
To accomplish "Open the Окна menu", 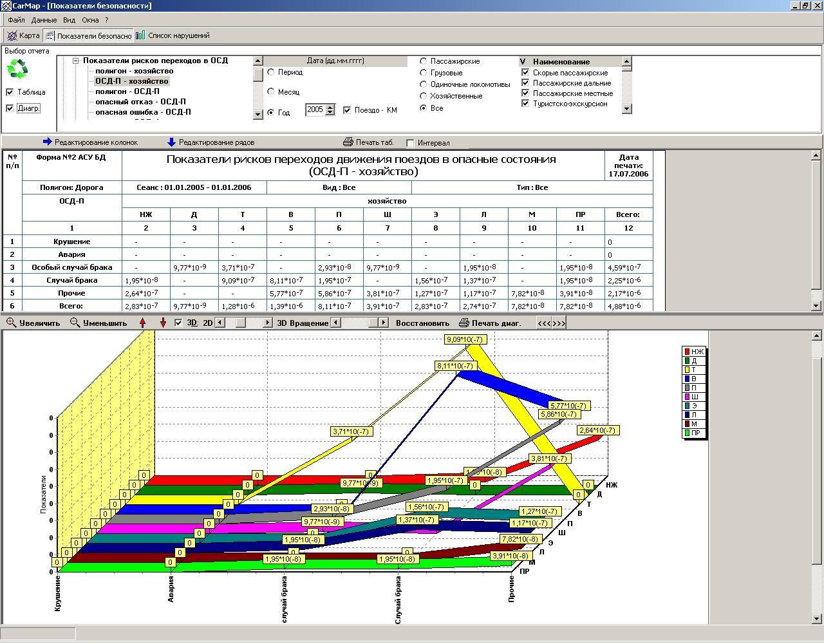I will click(x=90, y=20).
